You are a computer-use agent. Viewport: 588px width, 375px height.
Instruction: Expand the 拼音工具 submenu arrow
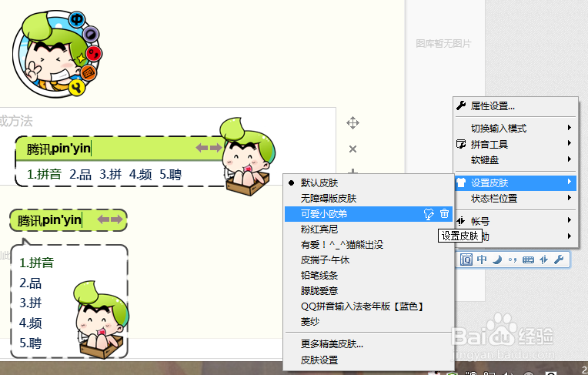pos(570,143)
